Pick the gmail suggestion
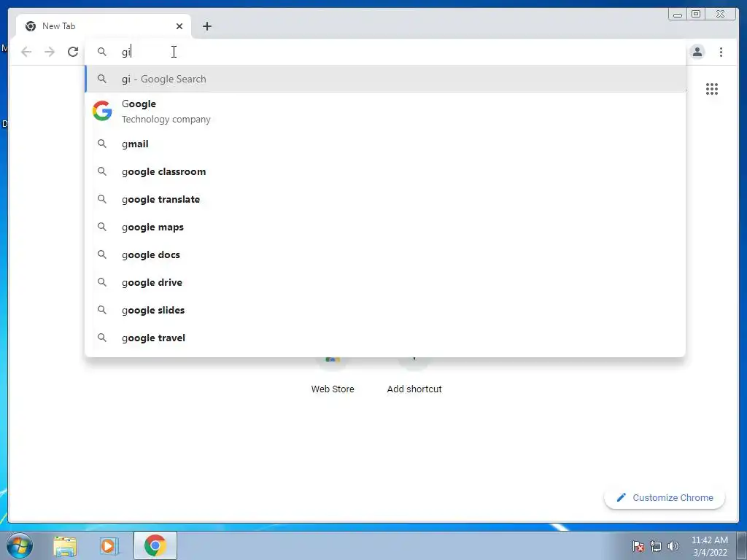 (x=385, y=144)
